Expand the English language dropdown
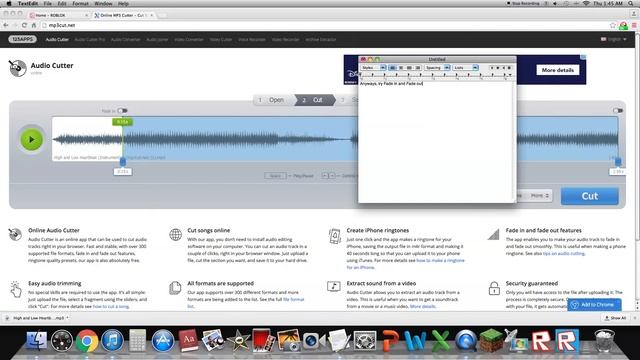The image size is (640, 360). tap(613, 39)
